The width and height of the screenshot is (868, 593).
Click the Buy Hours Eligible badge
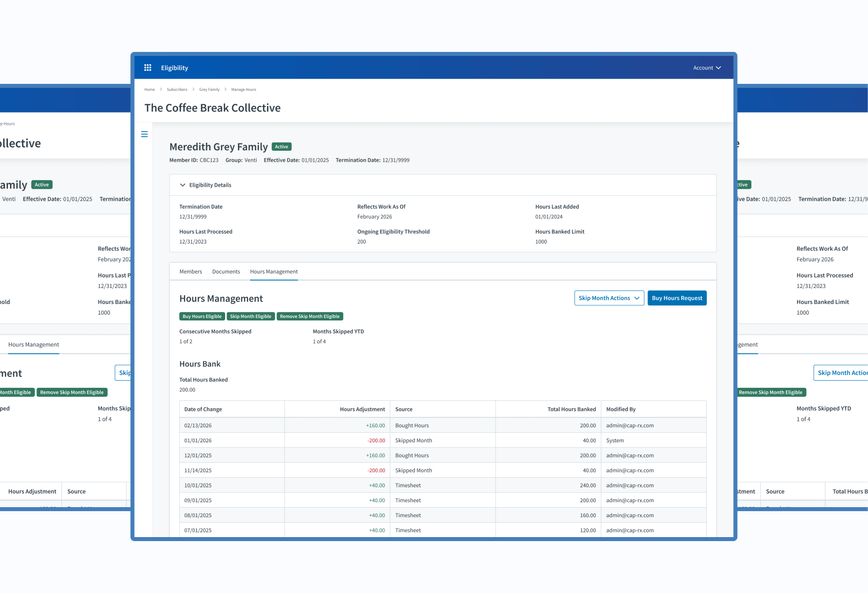(202, 316)
